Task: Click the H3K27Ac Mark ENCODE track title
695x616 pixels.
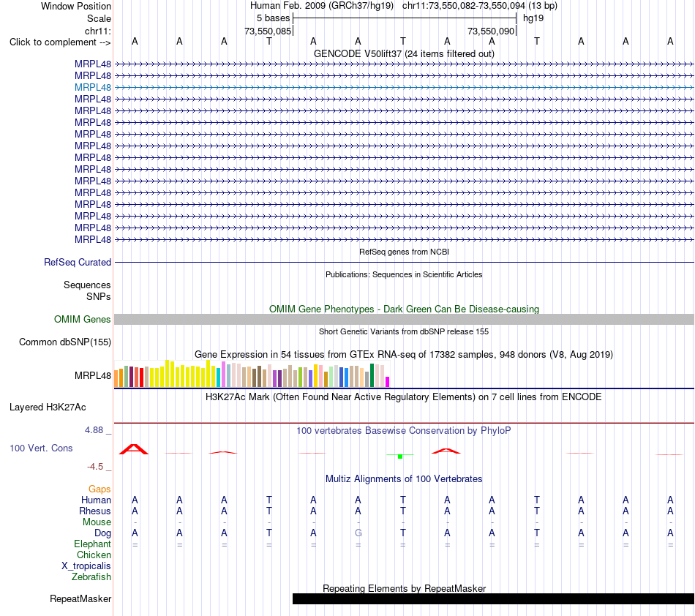Action: (x=404, y=397)
